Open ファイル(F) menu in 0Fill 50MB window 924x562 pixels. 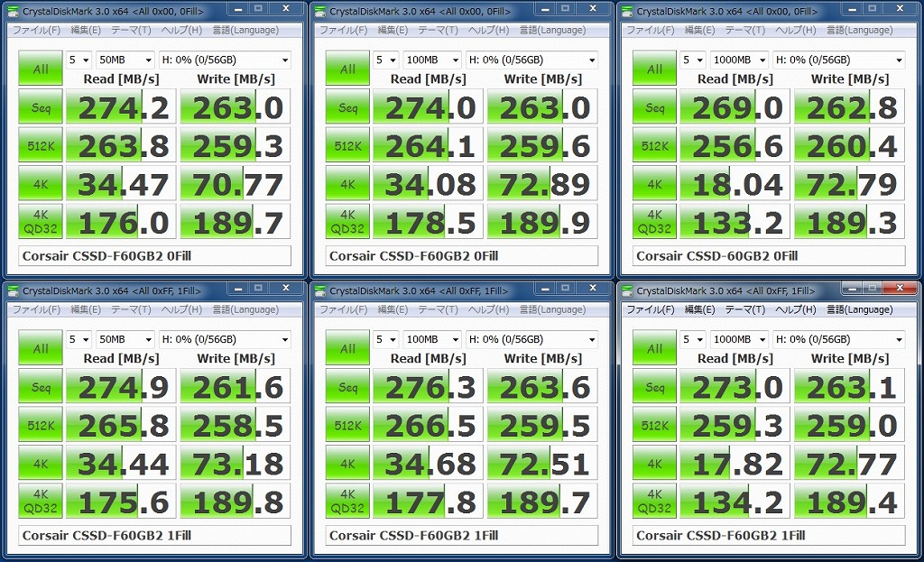(x=36, y=30)
